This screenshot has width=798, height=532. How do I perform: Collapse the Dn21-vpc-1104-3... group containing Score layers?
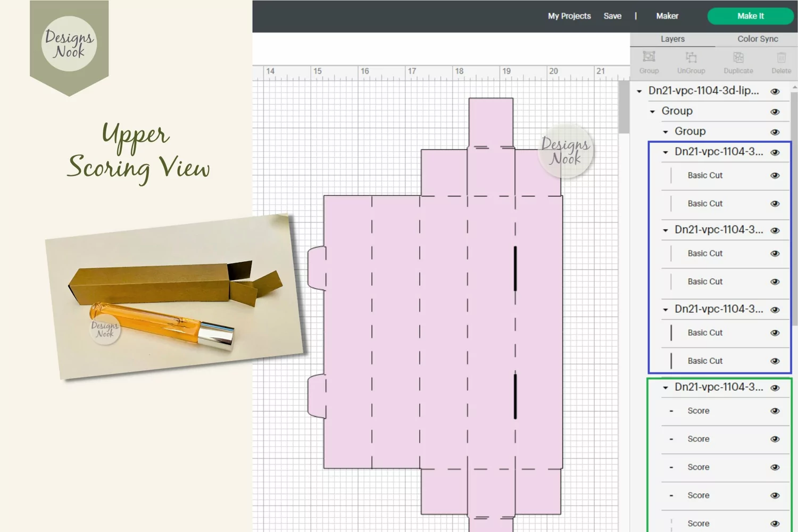(x=666, y=388)
